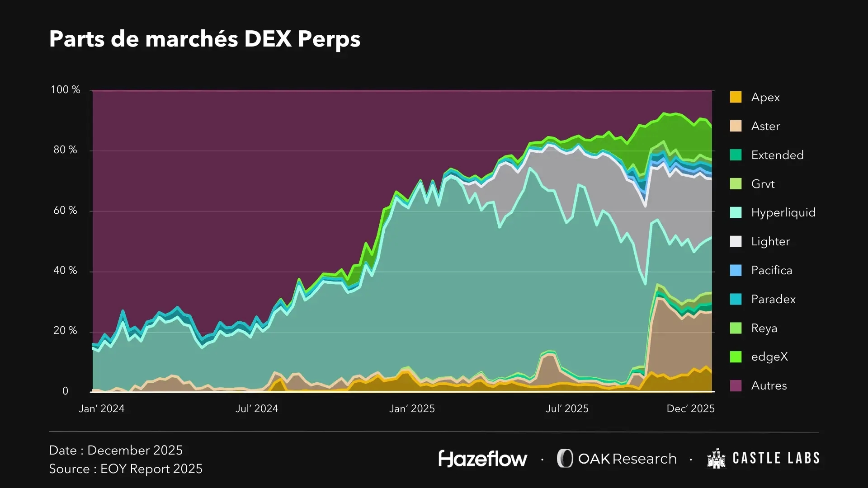The height and width of the screenshot is (488, 868).
Task: Click the chart title Parts de marchés DEX Perps
Action: 205,39
